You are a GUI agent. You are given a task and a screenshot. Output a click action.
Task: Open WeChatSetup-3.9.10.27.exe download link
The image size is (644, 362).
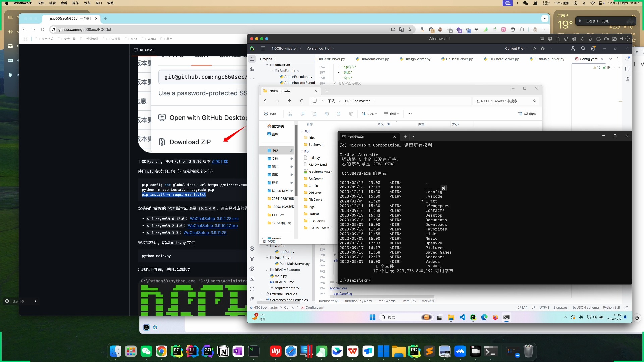(213, 226)
